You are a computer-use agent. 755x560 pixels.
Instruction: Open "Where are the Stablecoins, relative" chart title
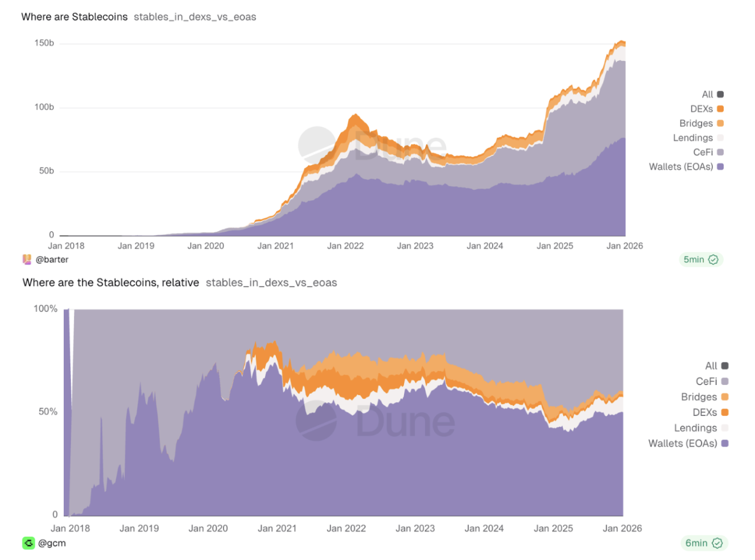[111, 283]
